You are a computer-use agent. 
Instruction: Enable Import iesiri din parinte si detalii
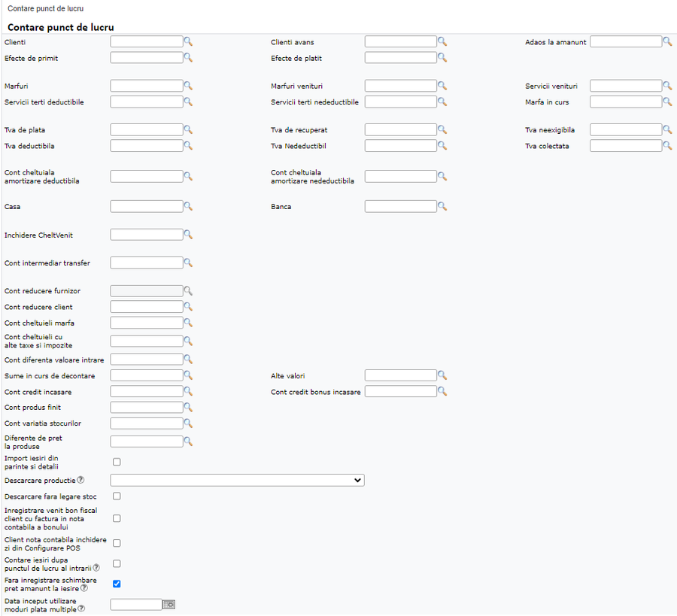[x=117, y=462]
